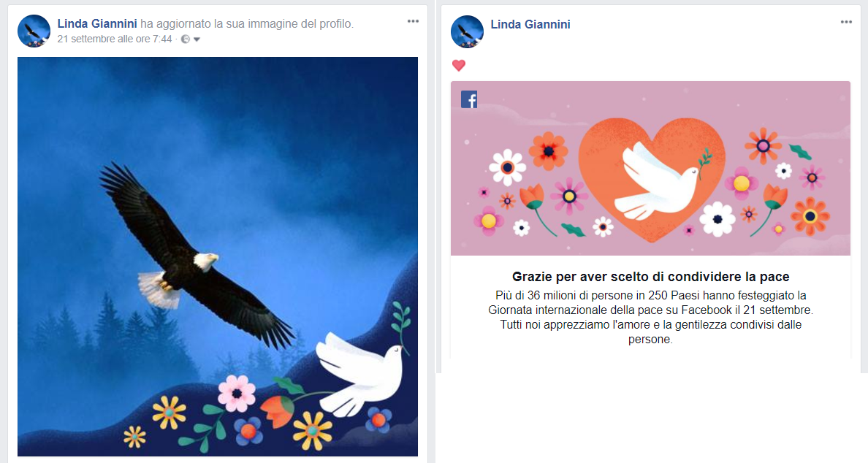868x463 pixels.
Task: Click the yellow daisy at the frame bottom
Action: coord(312,430)
